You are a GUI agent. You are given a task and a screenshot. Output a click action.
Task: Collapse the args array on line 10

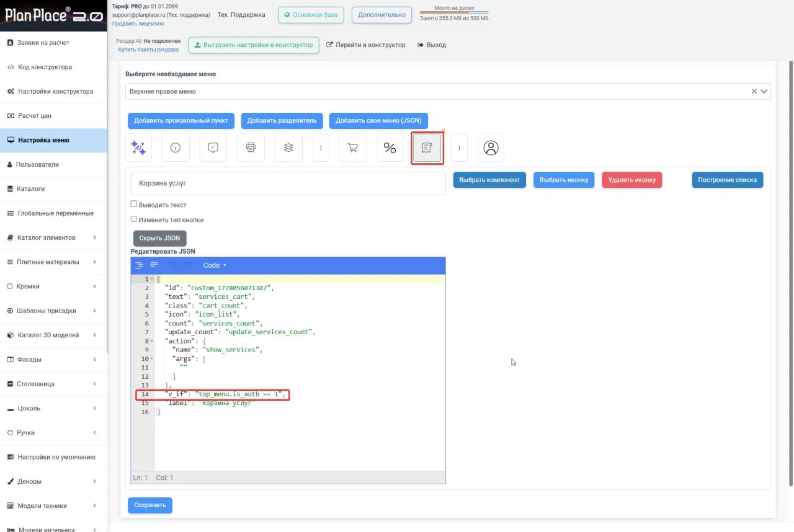point(152,358)
